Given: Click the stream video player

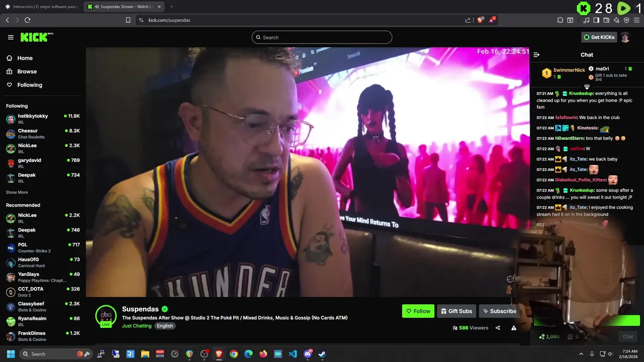Looking at the screenshot, I should click(307, 172).
